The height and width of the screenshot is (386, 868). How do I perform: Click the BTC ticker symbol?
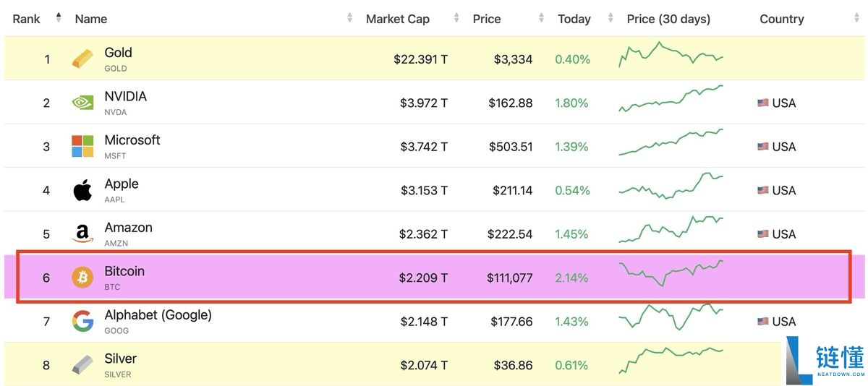[112, 287]
